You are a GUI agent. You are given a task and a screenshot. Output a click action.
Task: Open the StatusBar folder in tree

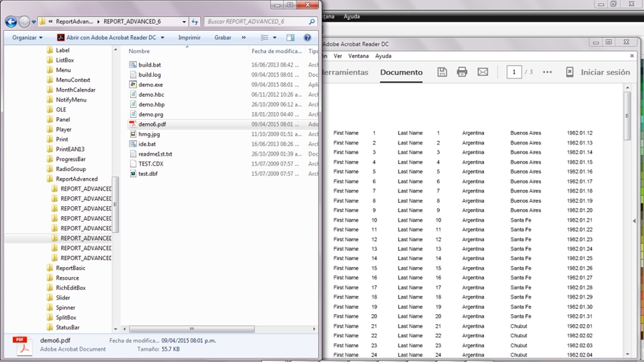tap(67, 327)
